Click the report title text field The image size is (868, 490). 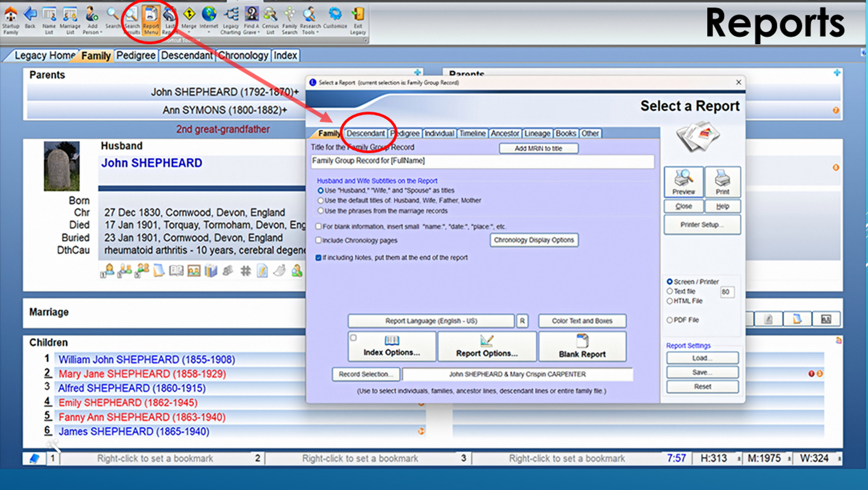tap(482, 161)
